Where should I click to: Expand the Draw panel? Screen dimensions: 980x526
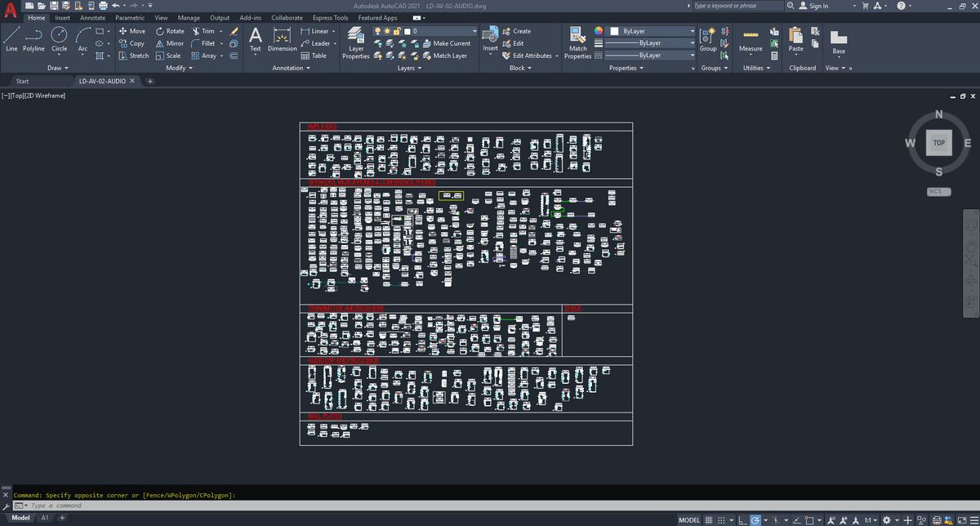pos(56,68)
